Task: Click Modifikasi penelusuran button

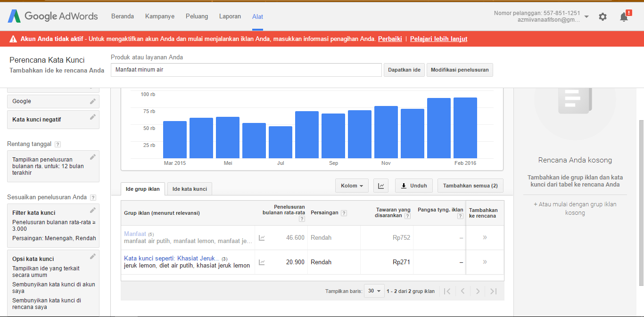Action: (x=460, y=70)
